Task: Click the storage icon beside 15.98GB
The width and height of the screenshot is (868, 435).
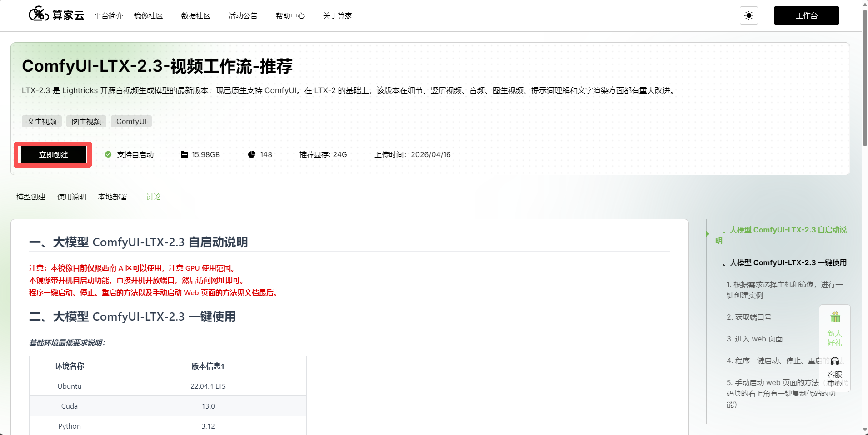Action: coord(185,154)
